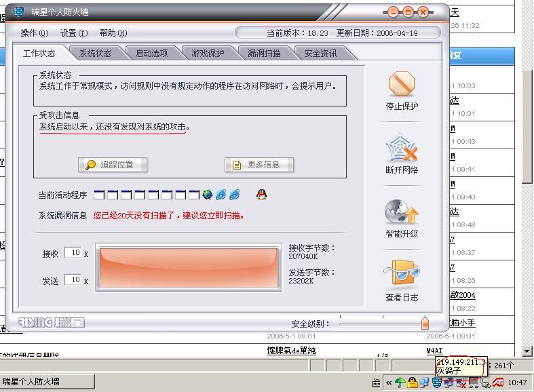Click the 断开网络 spider web icon

coord(402,147)
